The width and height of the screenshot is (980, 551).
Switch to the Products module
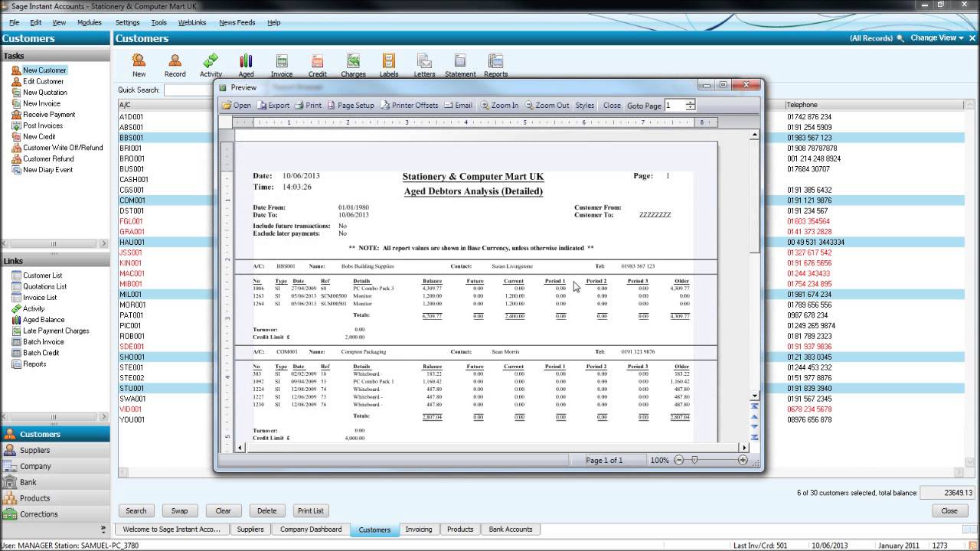pos(55,498)
